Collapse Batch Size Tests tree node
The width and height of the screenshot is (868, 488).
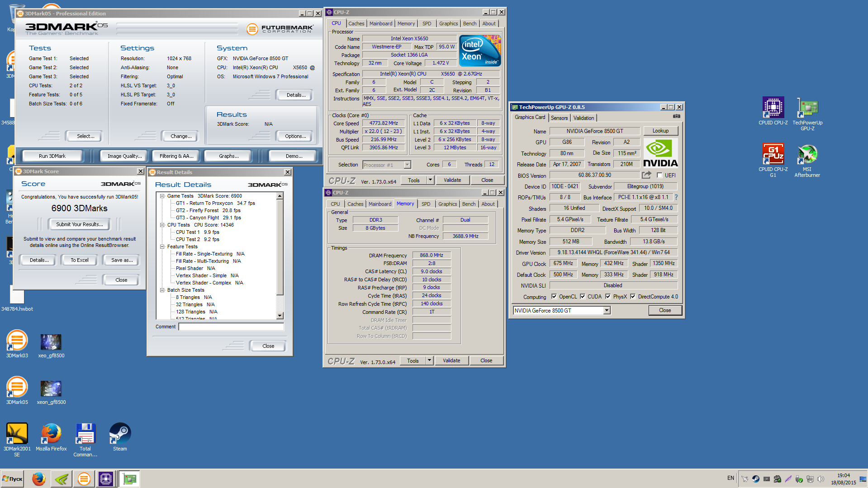click(x=162, y=290)
